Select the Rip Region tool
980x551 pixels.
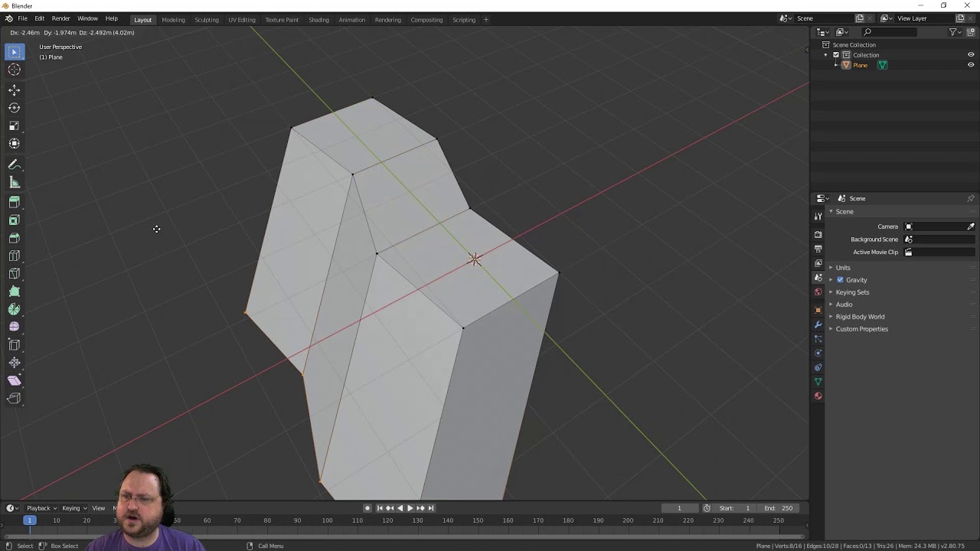coord(14,398)
